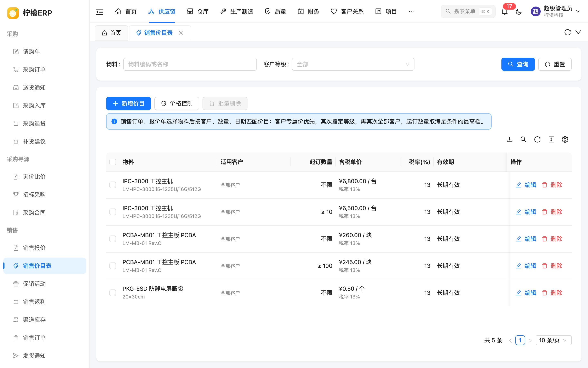Focus the 物料编码或名称 input field
Viewport: 588px width, 368px height.
click(x=190, y=64)
